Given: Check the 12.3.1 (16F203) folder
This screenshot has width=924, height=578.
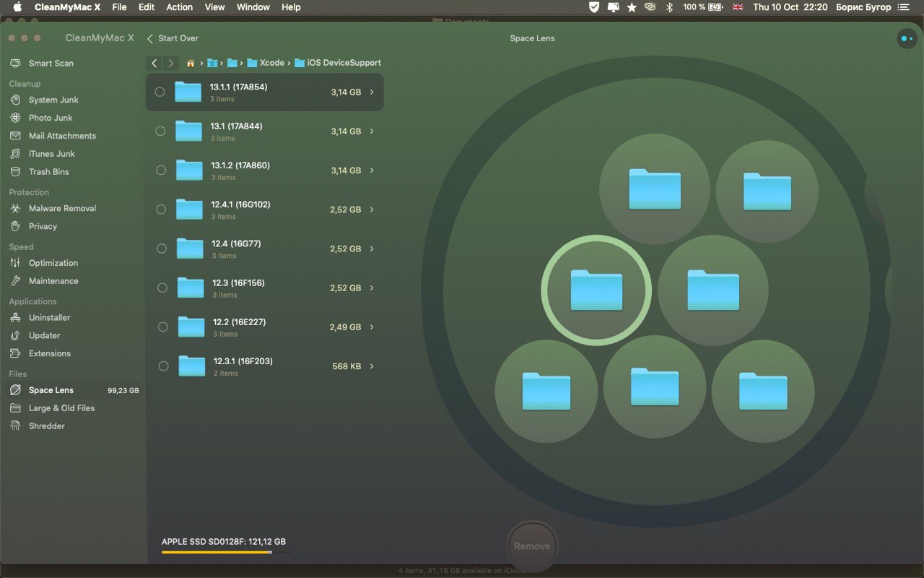Looking at the screenshot, I should (x=163, y=366).
